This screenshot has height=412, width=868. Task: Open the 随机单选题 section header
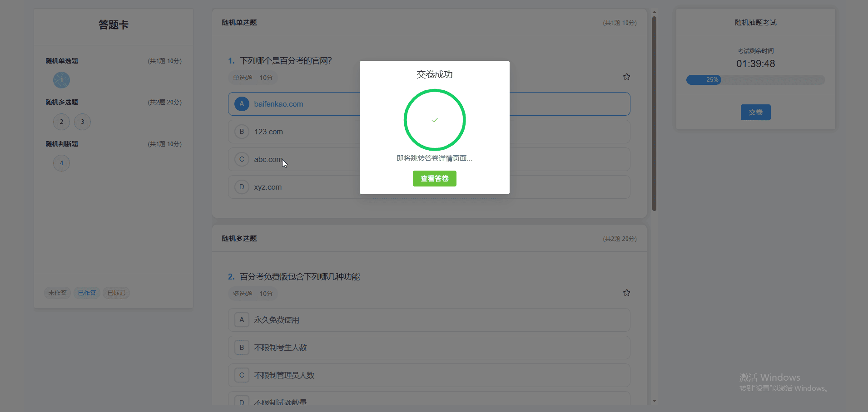pyautogui.click(x=239, y=22)
